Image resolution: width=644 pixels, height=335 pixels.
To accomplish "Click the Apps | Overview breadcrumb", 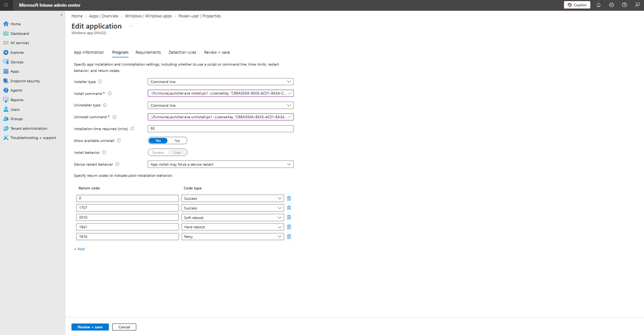I will click(104, 16).
